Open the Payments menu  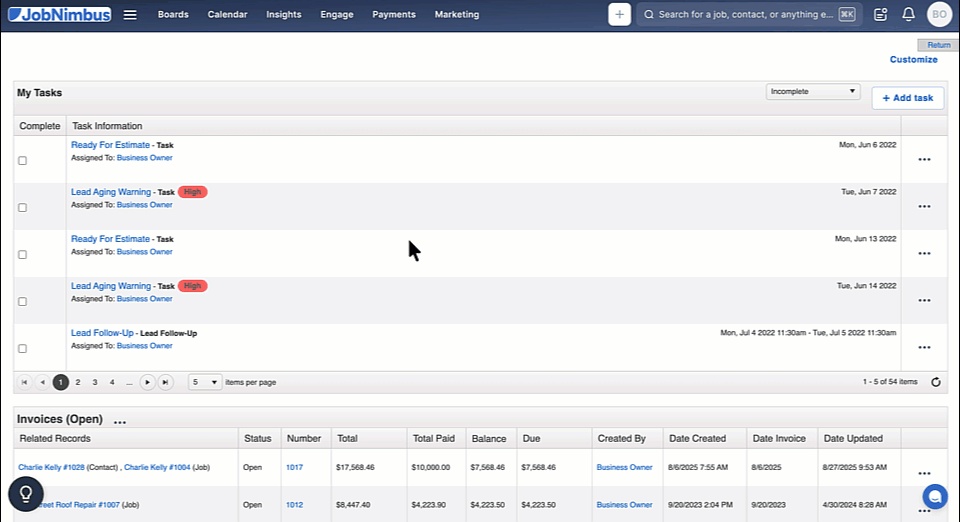(394, 15)
